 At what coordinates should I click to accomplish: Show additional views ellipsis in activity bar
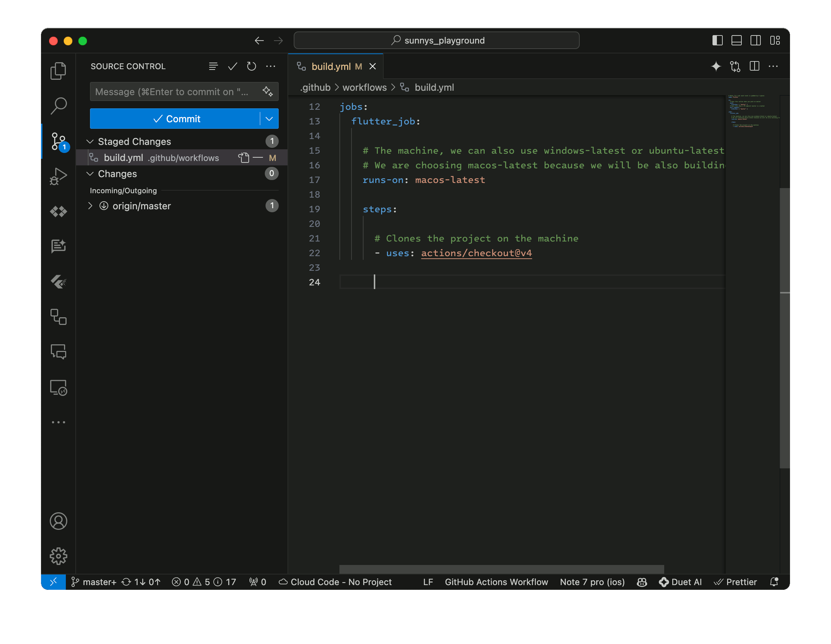(x=58, y=422)
